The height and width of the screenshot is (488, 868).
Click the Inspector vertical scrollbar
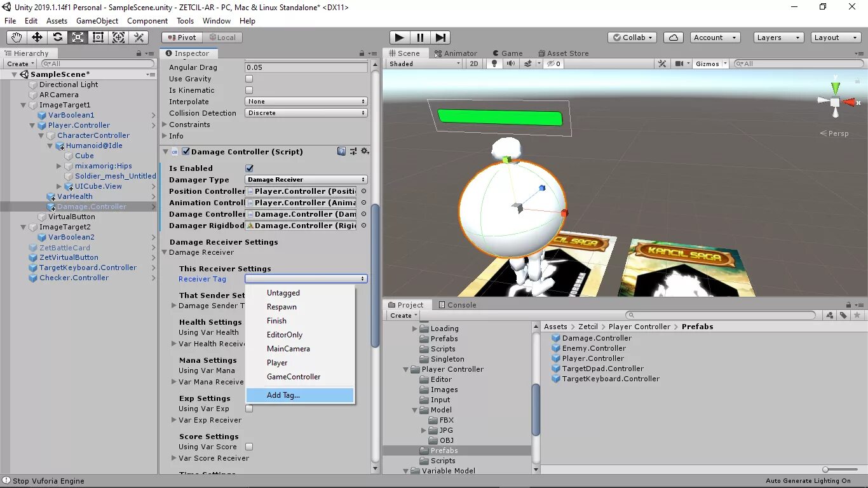(376, 276)
